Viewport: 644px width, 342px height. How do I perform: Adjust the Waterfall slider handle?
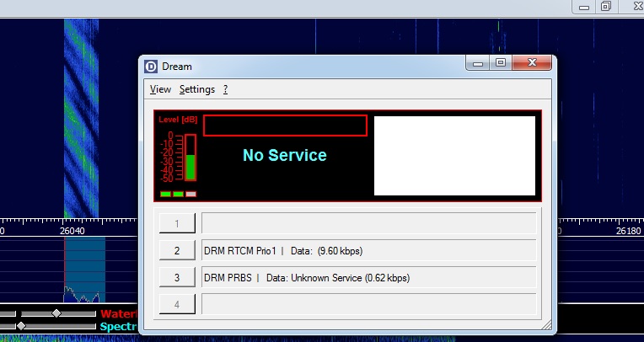click(56, 313)
